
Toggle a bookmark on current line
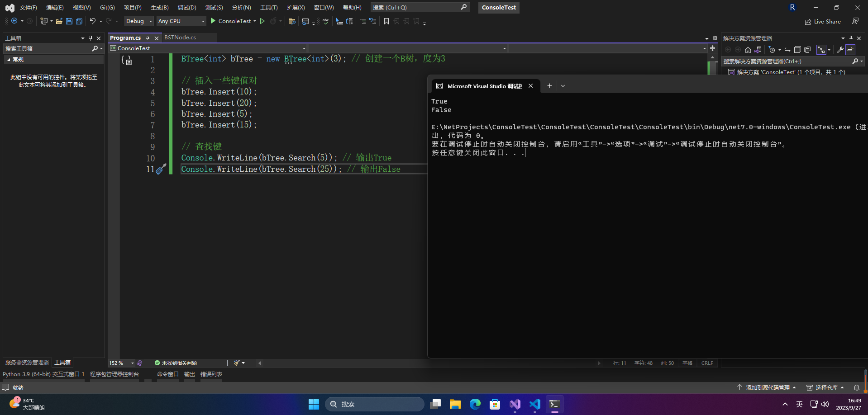point(386,21)
